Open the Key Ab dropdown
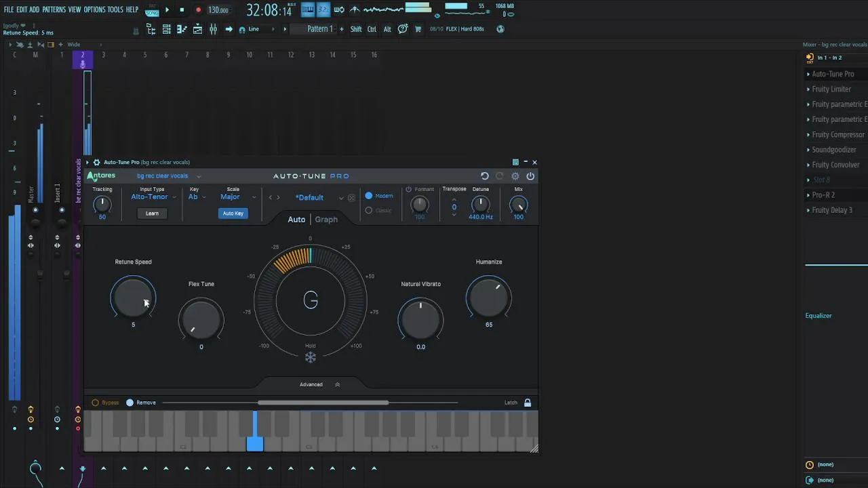Viewport: 868px width, 488px height. point(197,197)
